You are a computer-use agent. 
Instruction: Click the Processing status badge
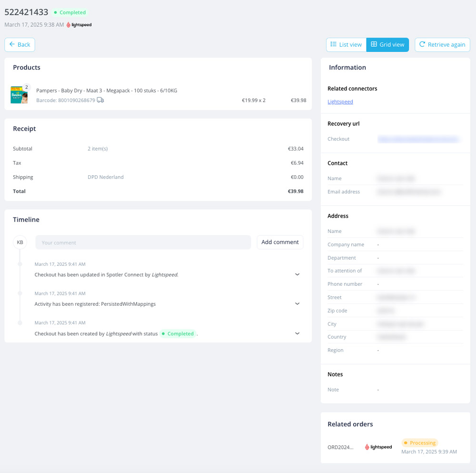tap(419, 443)
